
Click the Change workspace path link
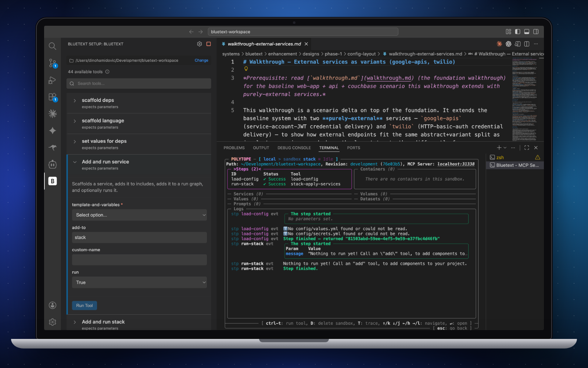[201, 60]
